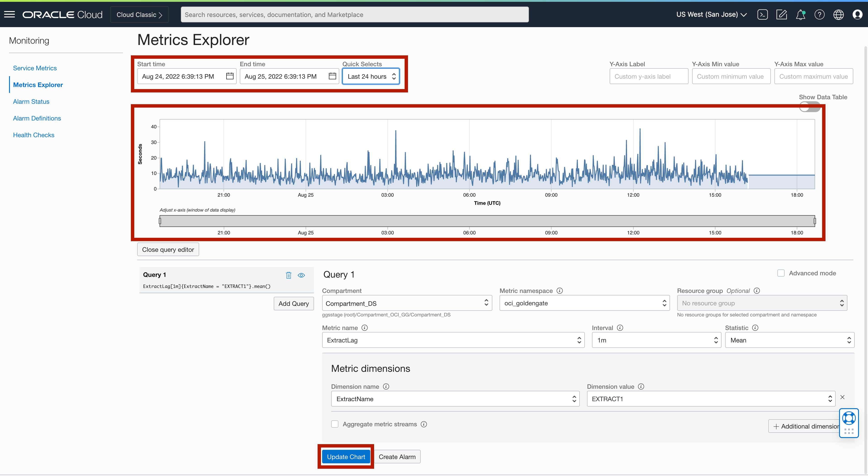Open the navigation hamburger menu
Viewport: 868px width, 476px height.
[x=10, y=14]
